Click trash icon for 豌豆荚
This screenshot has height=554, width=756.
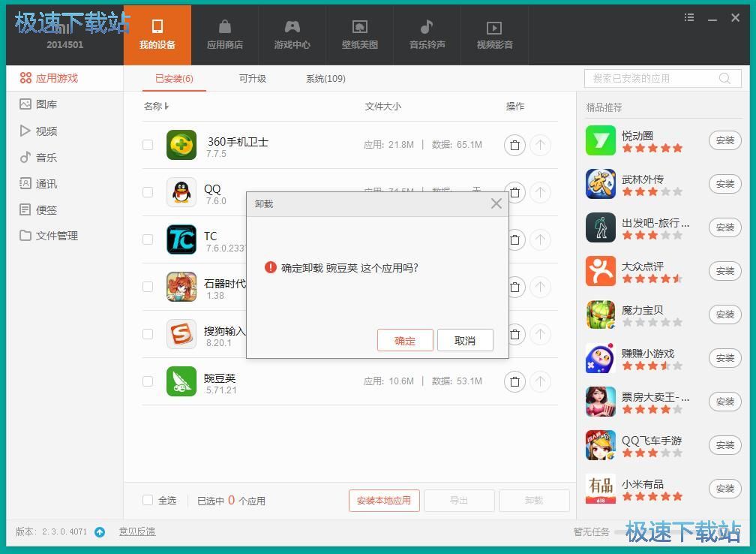point(515,381)
